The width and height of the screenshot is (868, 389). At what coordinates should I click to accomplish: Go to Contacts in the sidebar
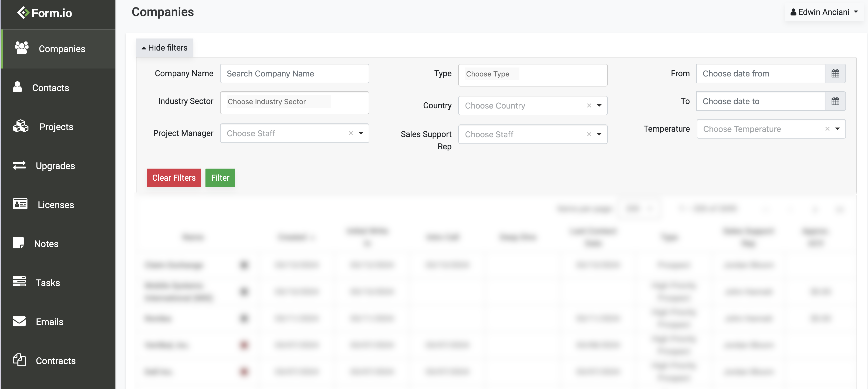point(51,88)
